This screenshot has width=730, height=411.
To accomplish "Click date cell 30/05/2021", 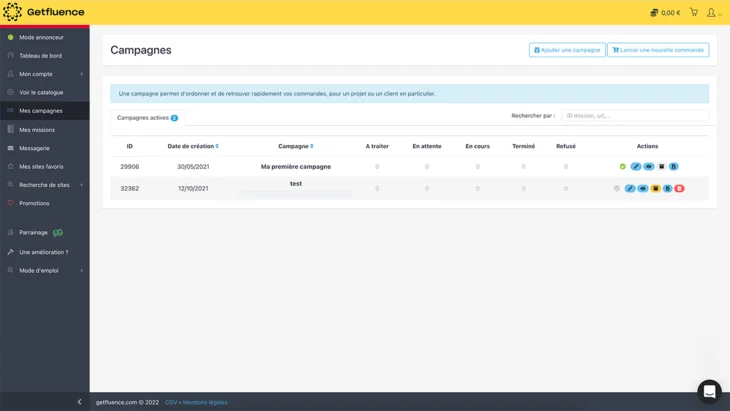I will [x=193, y=167].
